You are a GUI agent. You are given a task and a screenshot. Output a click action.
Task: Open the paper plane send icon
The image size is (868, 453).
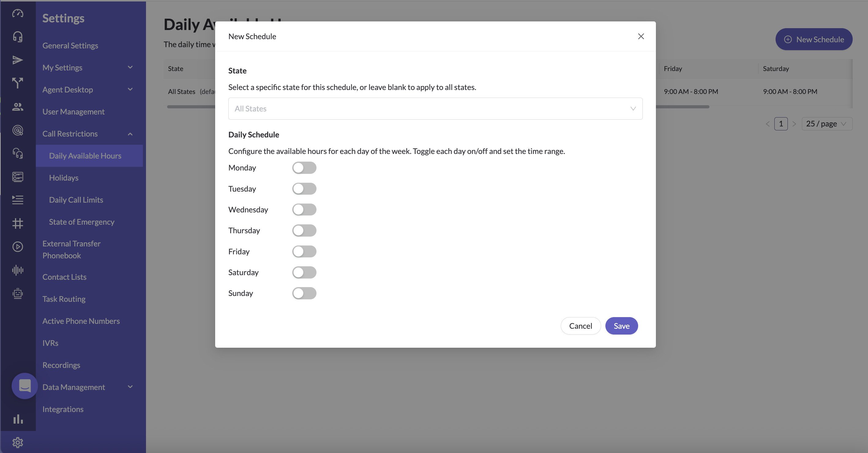pos(17,60)
